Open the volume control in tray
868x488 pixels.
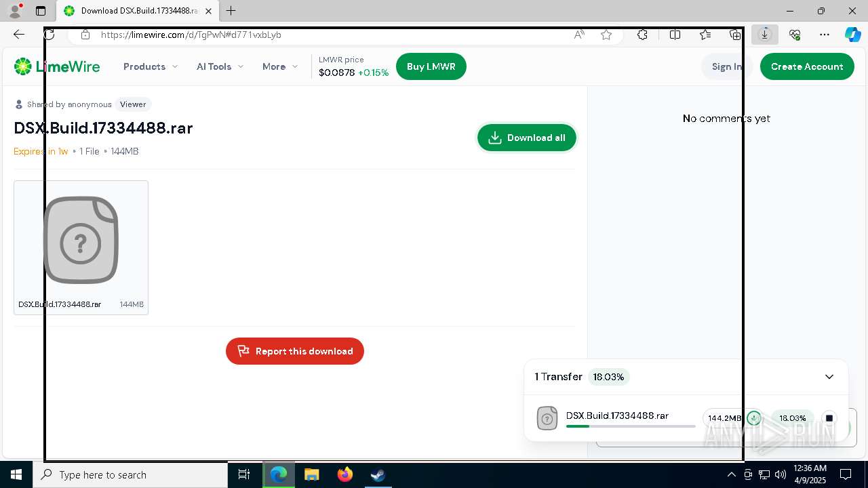pyautogui.click(x=780, y=474)
